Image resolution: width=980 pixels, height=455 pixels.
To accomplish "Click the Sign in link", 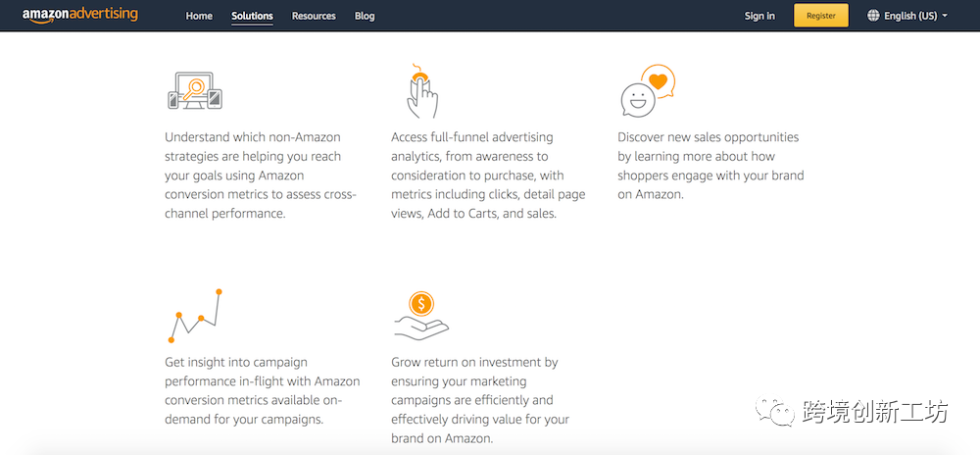I will pos(759,16).
